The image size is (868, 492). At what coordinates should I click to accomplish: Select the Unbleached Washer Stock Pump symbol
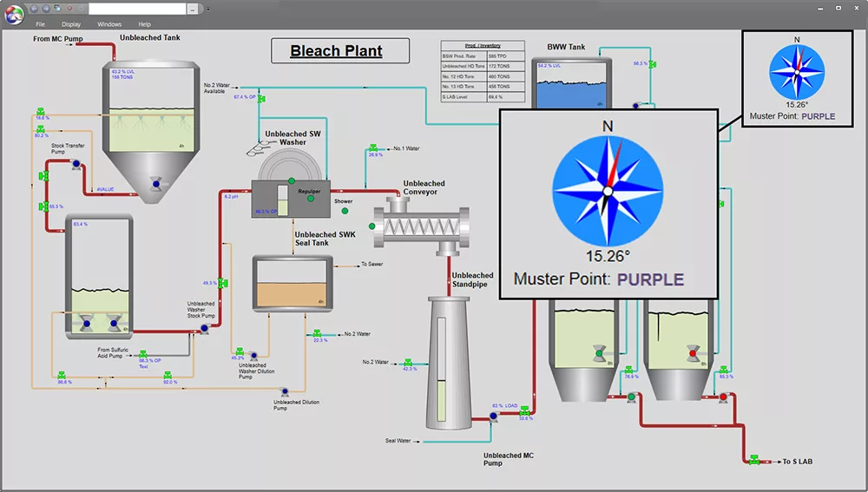tap(204, 329)
